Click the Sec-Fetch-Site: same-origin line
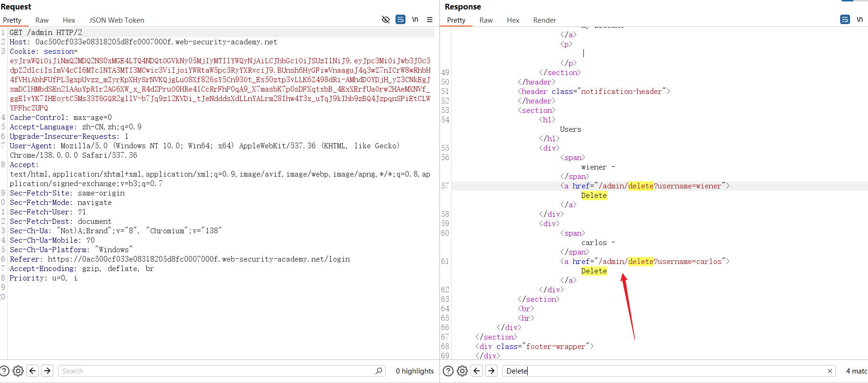The width and height of the screenshot is (868, 383). pos(67,193)
